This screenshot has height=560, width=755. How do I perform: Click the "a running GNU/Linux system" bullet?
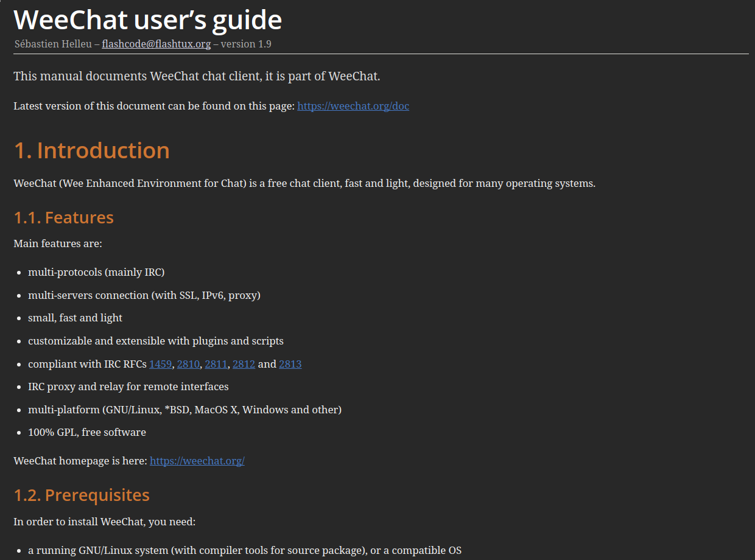click(x=245, y=550)
